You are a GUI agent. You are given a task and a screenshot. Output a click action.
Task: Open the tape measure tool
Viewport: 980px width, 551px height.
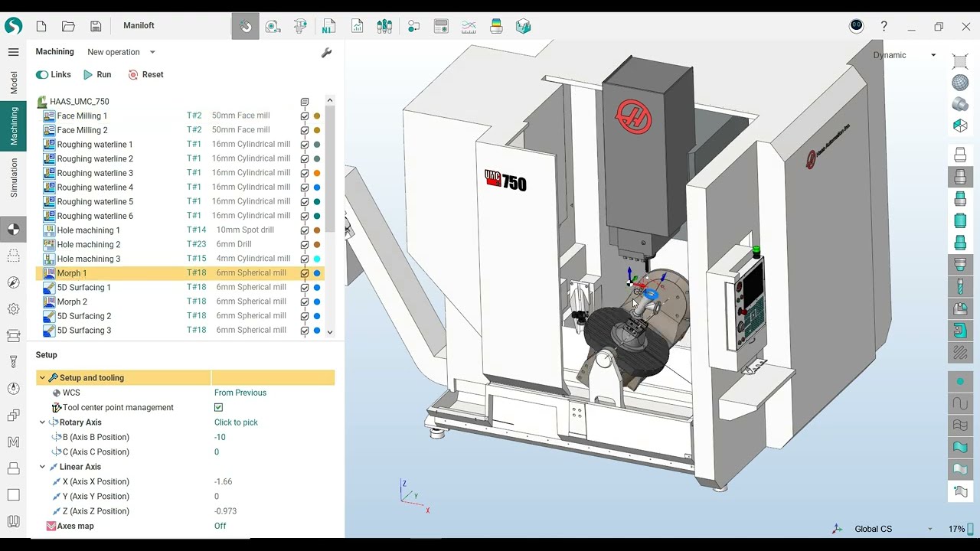273,26
